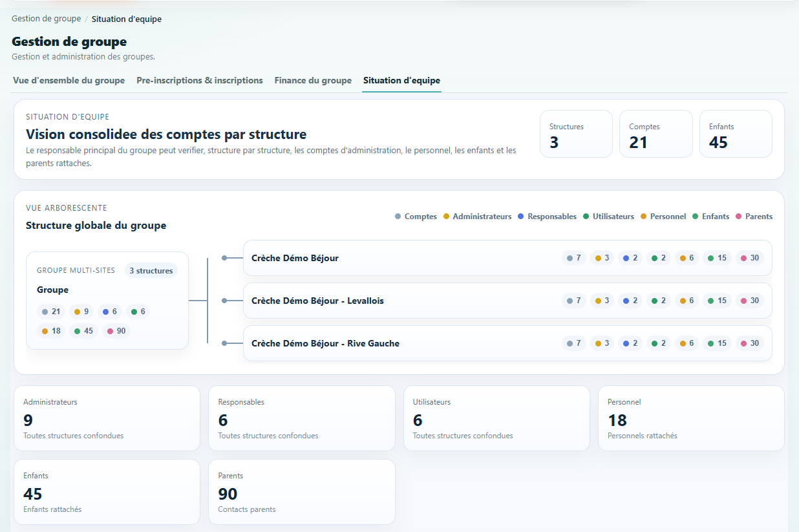Open the Finance du groupe tab
The height and width of the screenshot is (532, 799).
coord(313,81)
